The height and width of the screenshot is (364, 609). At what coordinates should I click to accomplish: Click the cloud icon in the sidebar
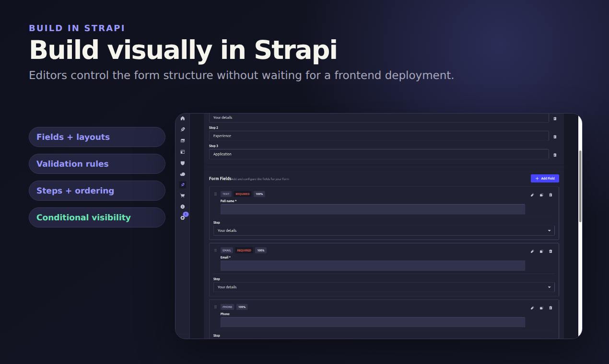point(183,174)
